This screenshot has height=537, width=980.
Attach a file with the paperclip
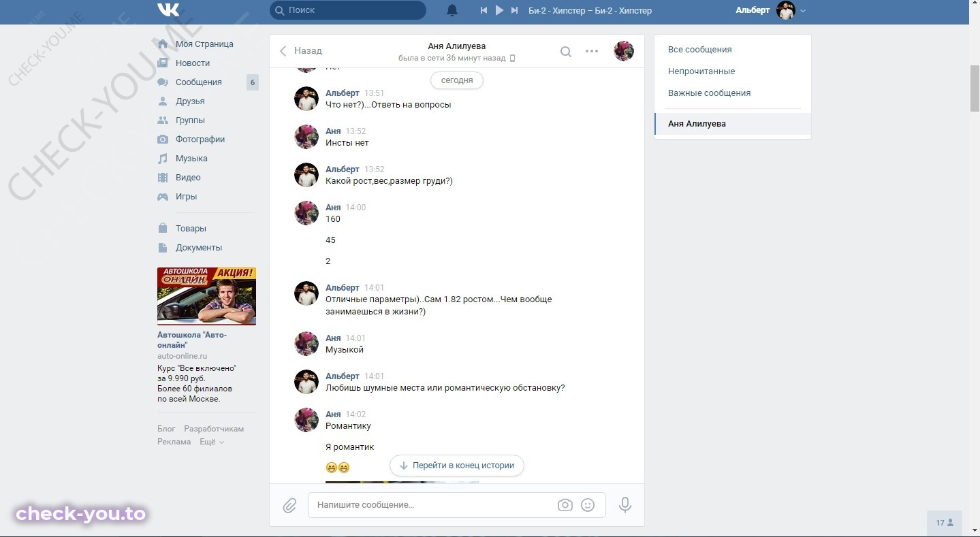click(289, 506)
